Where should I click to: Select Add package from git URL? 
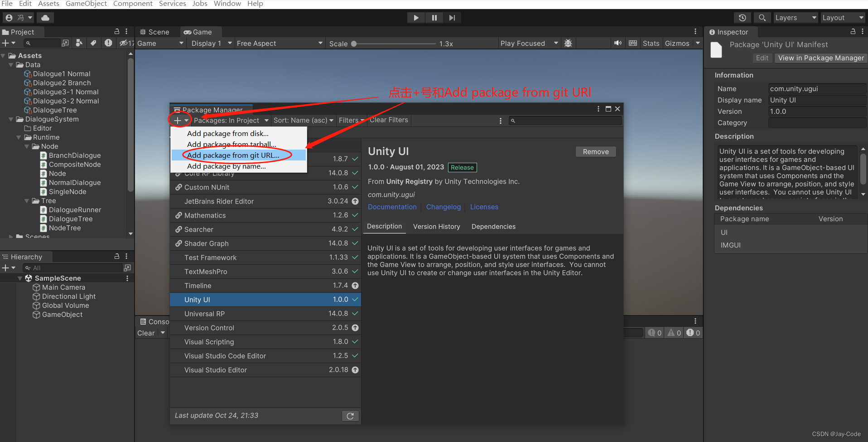click(x=239, y=155)
